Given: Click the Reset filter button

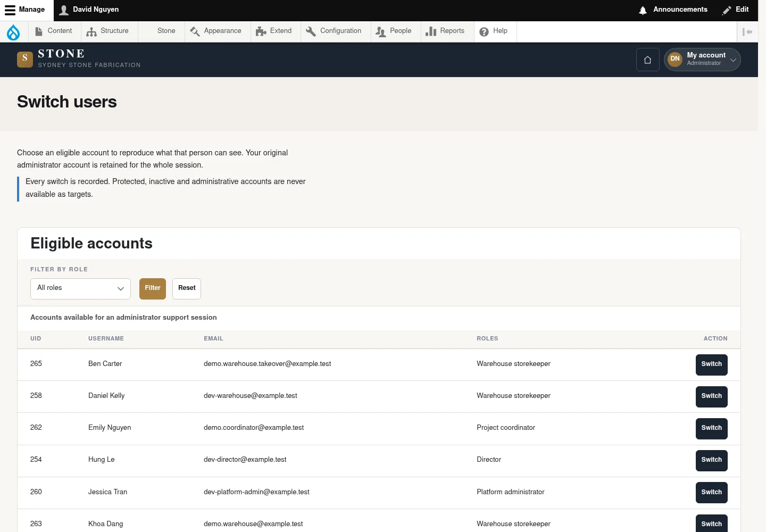Looking at the screenshot, I should [x=187, y=289].
